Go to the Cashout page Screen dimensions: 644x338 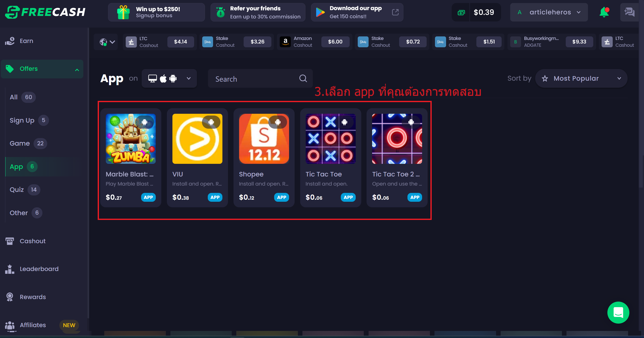tap(33, 241)
